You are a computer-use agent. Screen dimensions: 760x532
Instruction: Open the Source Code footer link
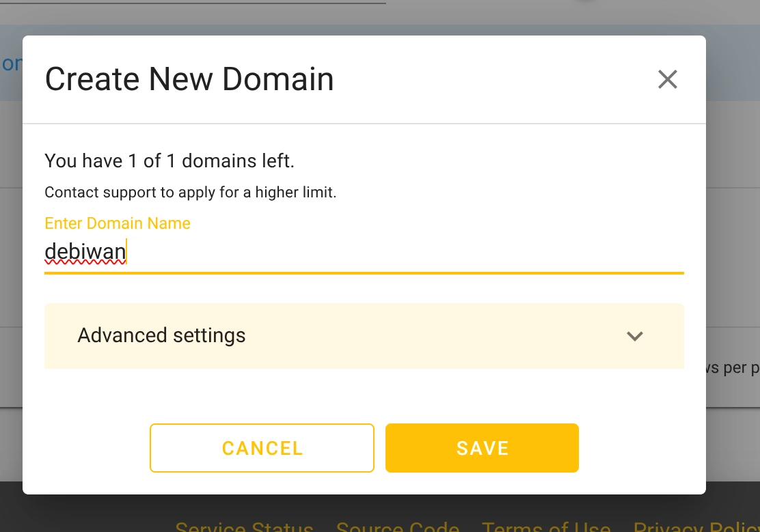point(397,527)
